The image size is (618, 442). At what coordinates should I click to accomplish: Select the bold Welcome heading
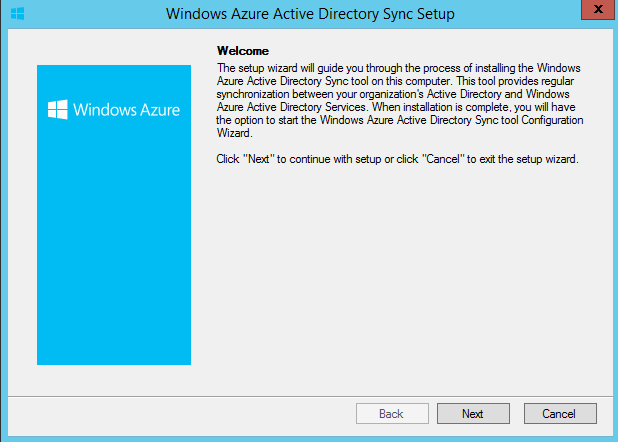(x=243, y=51)
